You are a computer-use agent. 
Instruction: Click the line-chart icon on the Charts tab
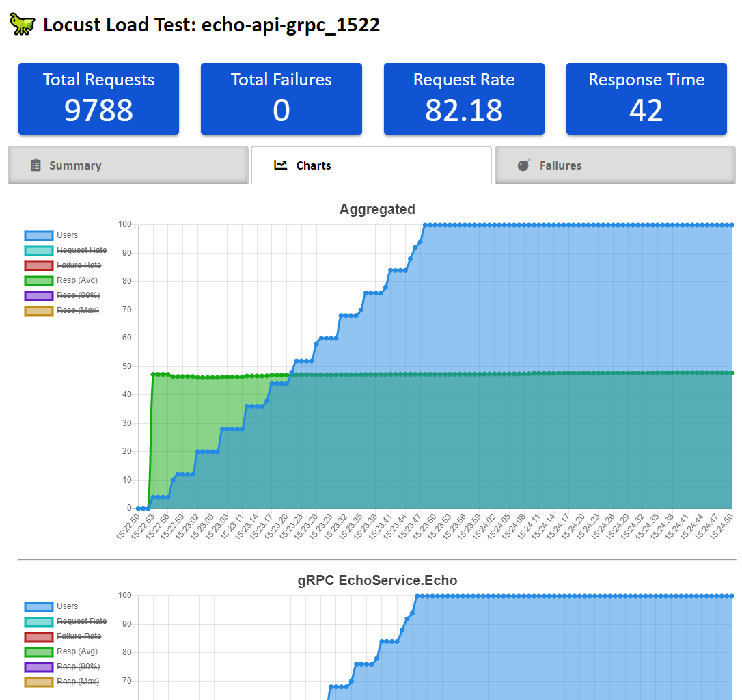click(x=283, y=165)
